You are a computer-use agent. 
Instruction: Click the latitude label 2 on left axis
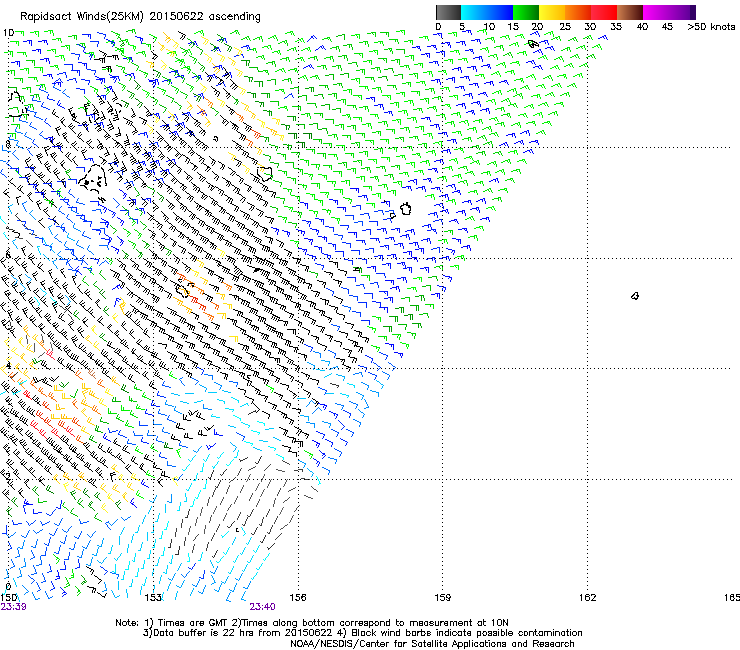[x=8, y=476]
